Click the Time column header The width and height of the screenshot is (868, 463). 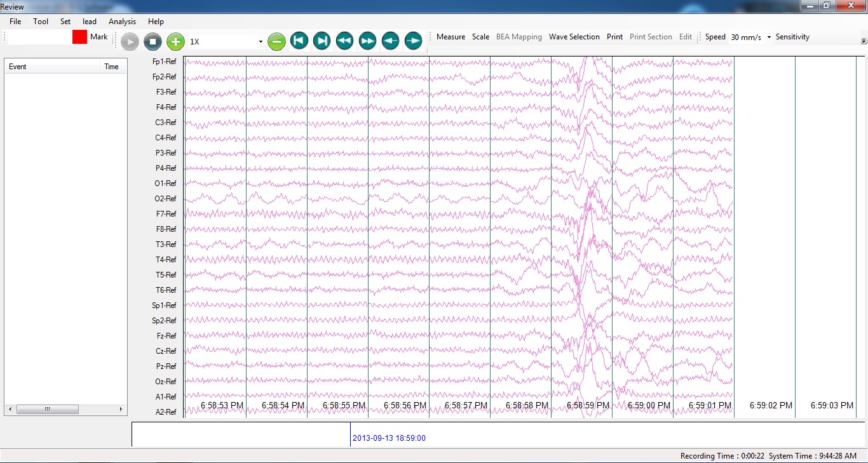pos(114,67)
